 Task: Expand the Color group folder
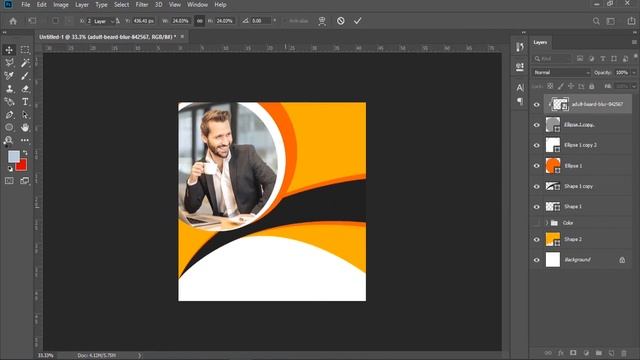click(x=547, y=223)
